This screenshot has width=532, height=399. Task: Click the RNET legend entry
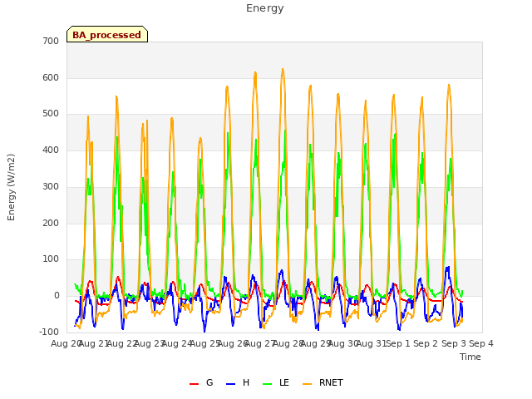[x=323, y=382]
